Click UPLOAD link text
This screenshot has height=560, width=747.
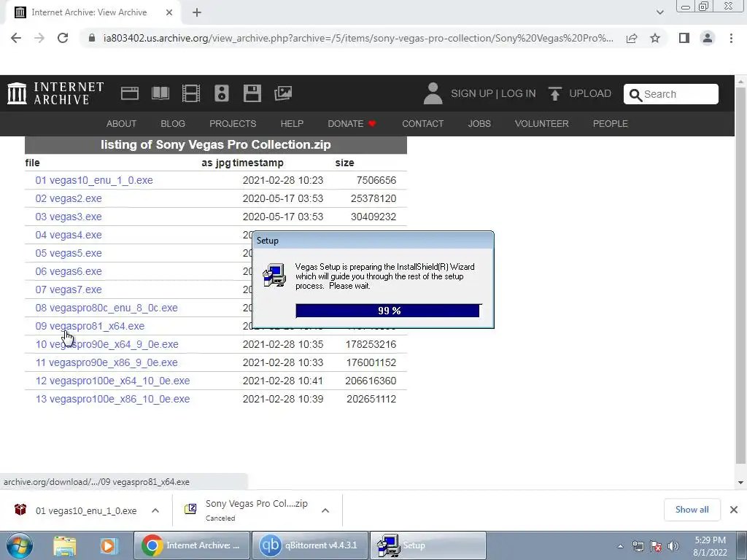[x=589, y=93]
